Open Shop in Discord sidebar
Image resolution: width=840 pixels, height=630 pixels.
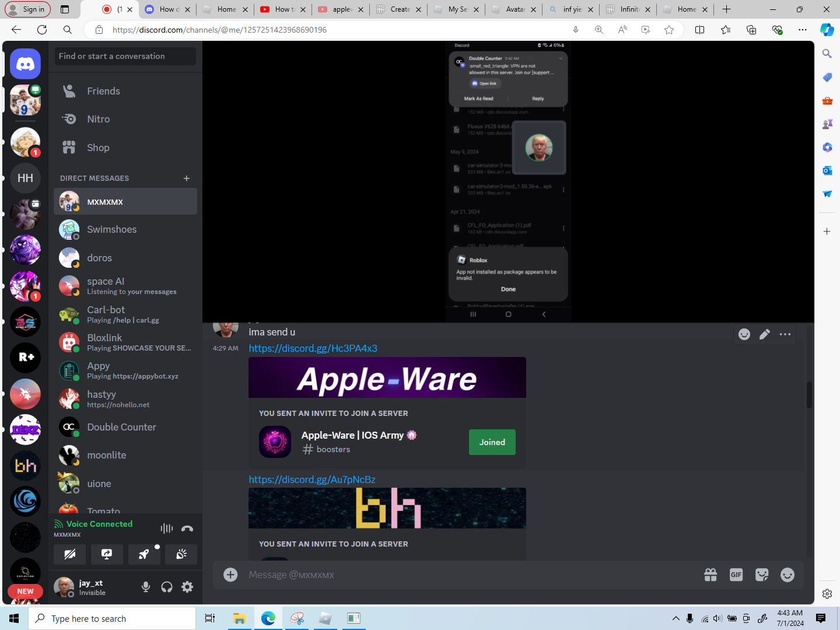click(125, 148)
